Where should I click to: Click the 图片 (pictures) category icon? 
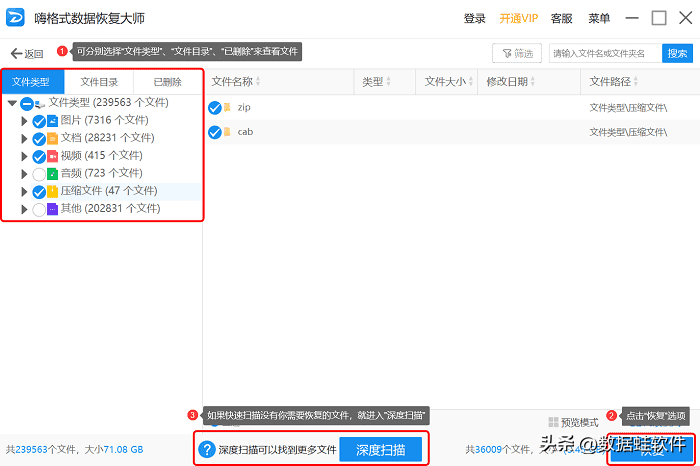pyautogui.click(x=53, y=120)
